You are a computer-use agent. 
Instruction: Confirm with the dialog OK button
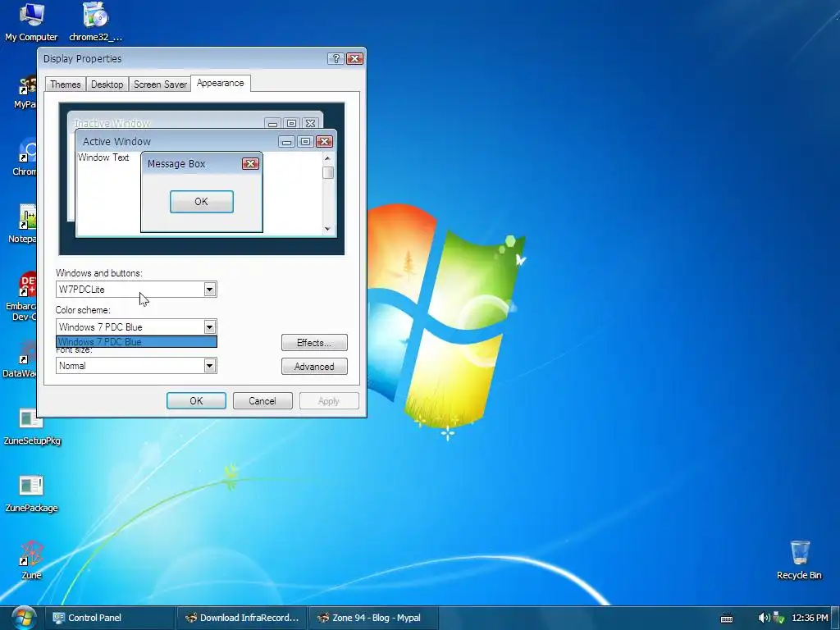[196, 400]
